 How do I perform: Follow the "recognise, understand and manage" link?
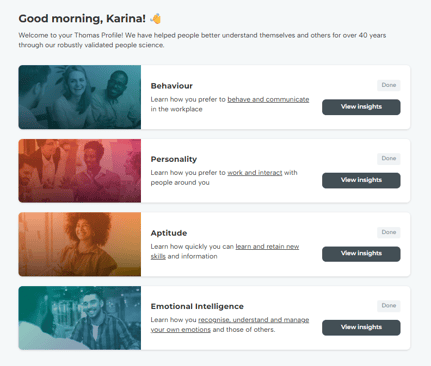tap(253, 320)
